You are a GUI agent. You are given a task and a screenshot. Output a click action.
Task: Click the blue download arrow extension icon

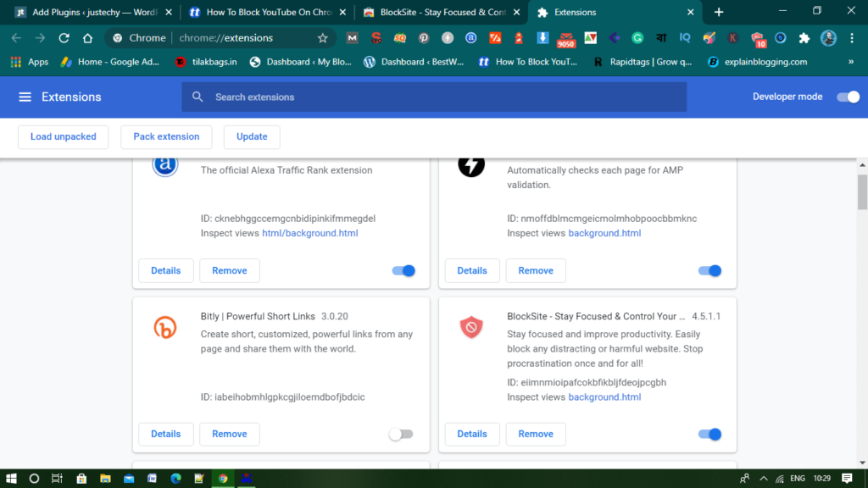[542, 38]
